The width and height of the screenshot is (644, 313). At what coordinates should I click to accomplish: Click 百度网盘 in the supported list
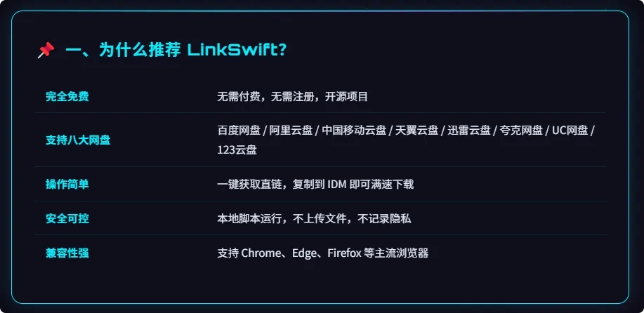[x=239, y=131]
